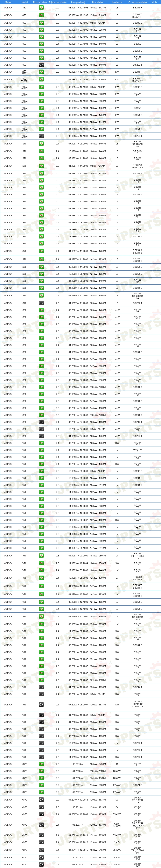Image resolution: width=161 pixels, height=868 pixels.
Task: Click the Moc silnika column header
Action: point(98,2)
